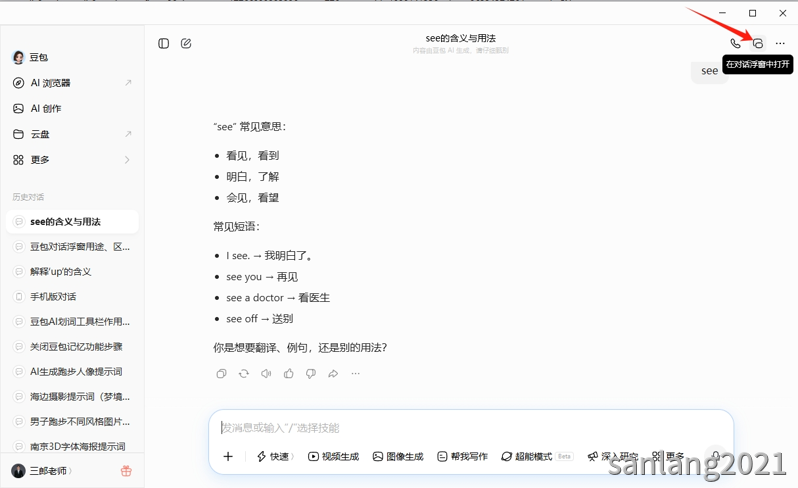Open chat 解释'up'的含义
This screenshot has height=488, width=798.
tap(72, 272)
